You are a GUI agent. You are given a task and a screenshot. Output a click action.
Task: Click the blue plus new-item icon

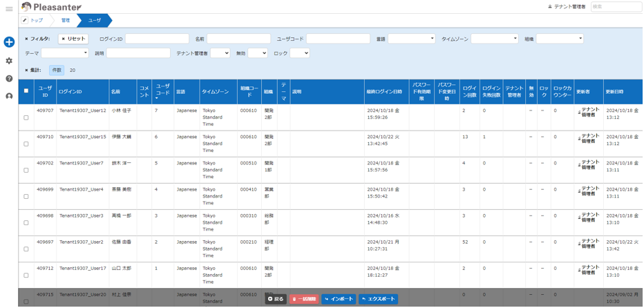[9, 43]
